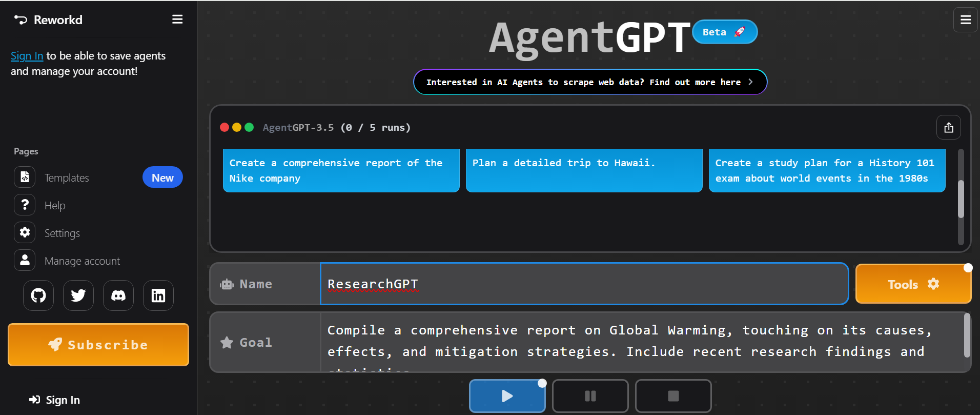
Task: Click the New badge next to Templates
Action: pyautogui.click(x=162, y=177)
